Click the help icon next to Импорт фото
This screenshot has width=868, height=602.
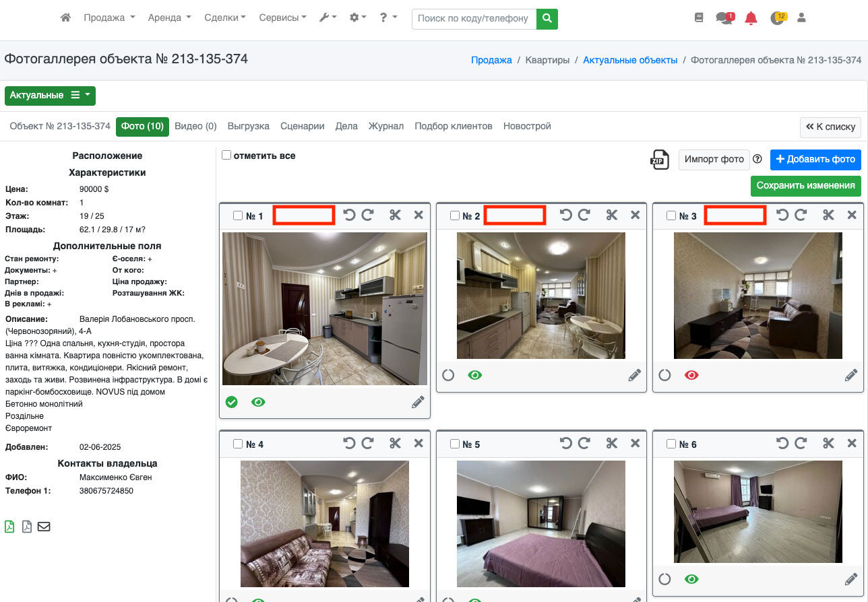point(757,160)
